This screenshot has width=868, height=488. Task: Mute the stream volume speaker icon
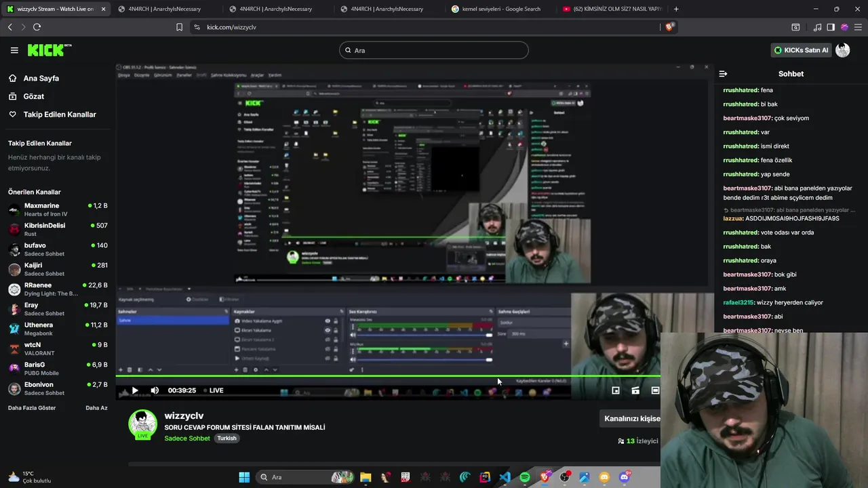point(155,390)
